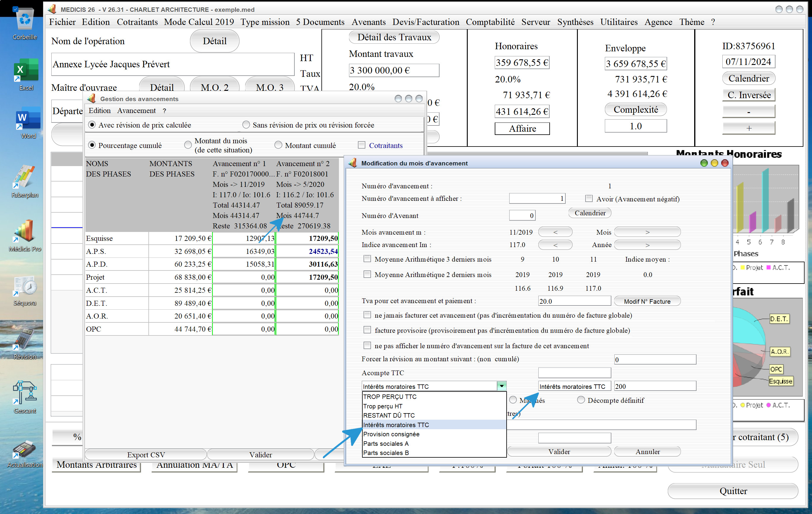Screen dimensions: 812x514
Task: Click the Modification du mois d'avancement window icon
Action: tap(353, 163)
